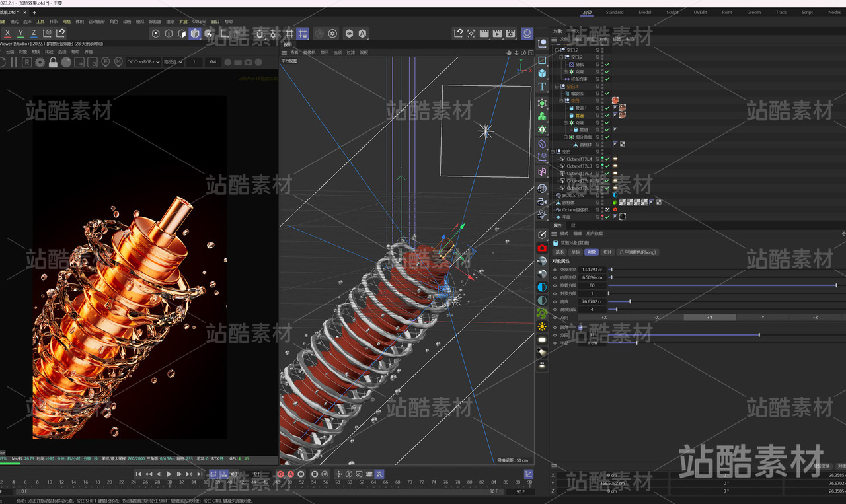Screen dimensions: 846x504
Task: Click the Octane daylight sun icon
Action: [x=542, y=326]
